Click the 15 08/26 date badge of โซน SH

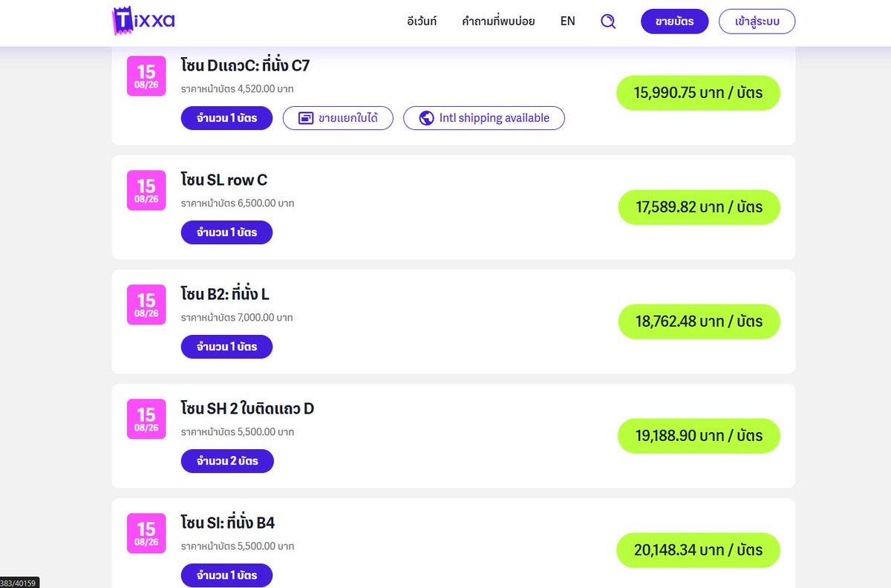[x=146, y=419]
